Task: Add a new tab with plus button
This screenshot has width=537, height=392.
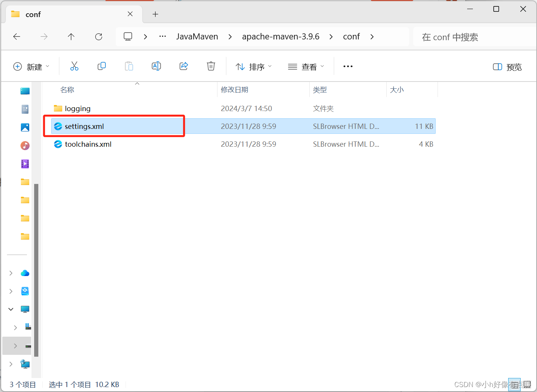Action: tap(155, 14)
